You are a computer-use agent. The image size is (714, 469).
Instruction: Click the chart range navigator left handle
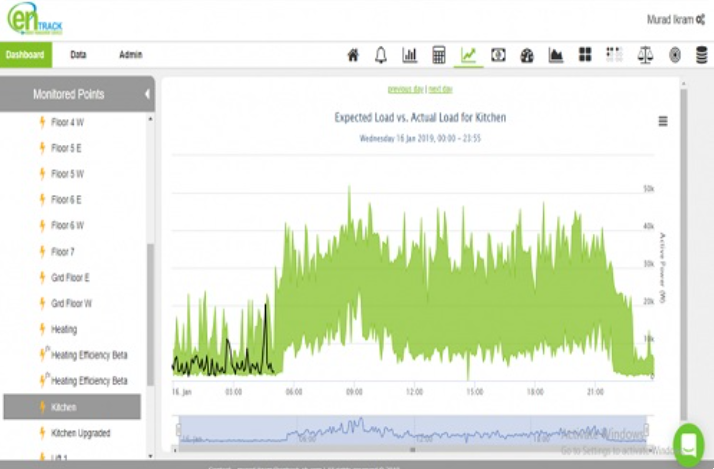(178, 430)
